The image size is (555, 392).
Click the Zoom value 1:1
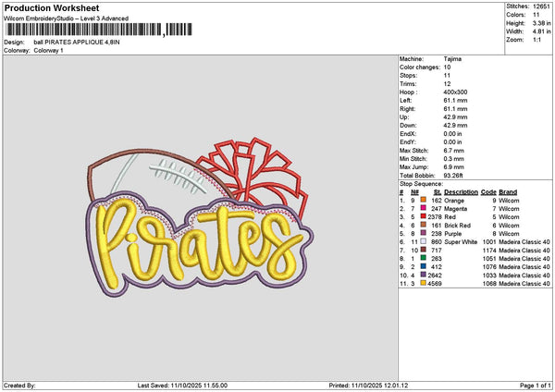pyautogui.click(x=536, y=40)
